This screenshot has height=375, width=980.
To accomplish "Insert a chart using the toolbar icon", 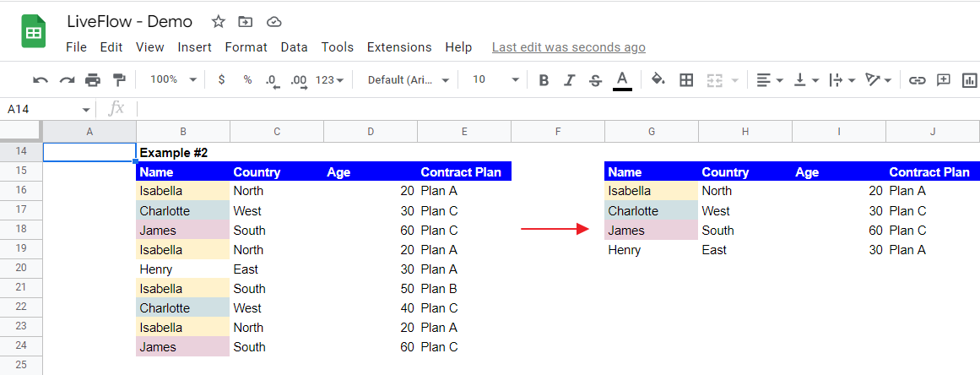I will pyautogui.click(x=970, y=80).
